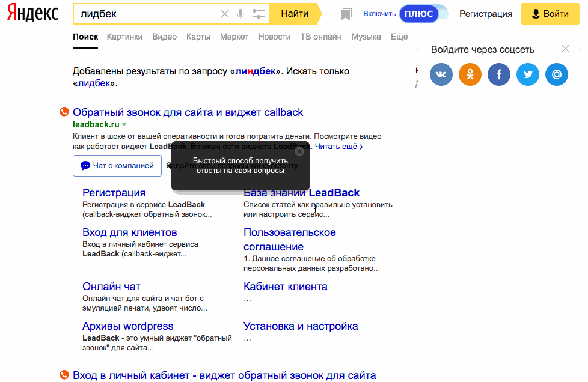Search only for 'лидбек' link

click(x=94, y=83)
